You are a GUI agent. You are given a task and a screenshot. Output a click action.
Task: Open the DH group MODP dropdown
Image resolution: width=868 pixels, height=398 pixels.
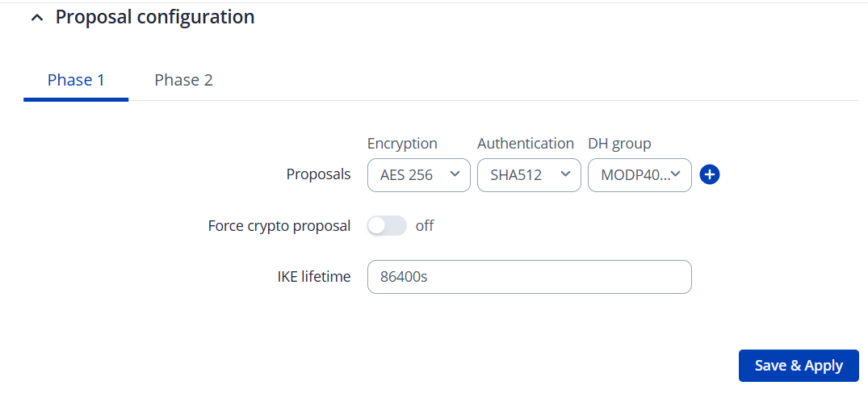click(639, 174)
